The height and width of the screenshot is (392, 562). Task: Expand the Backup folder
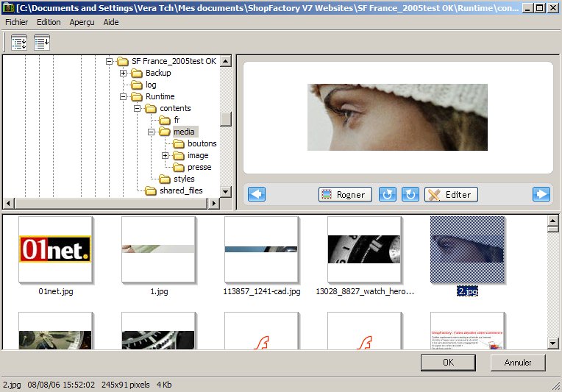click(x=124, y=73)
